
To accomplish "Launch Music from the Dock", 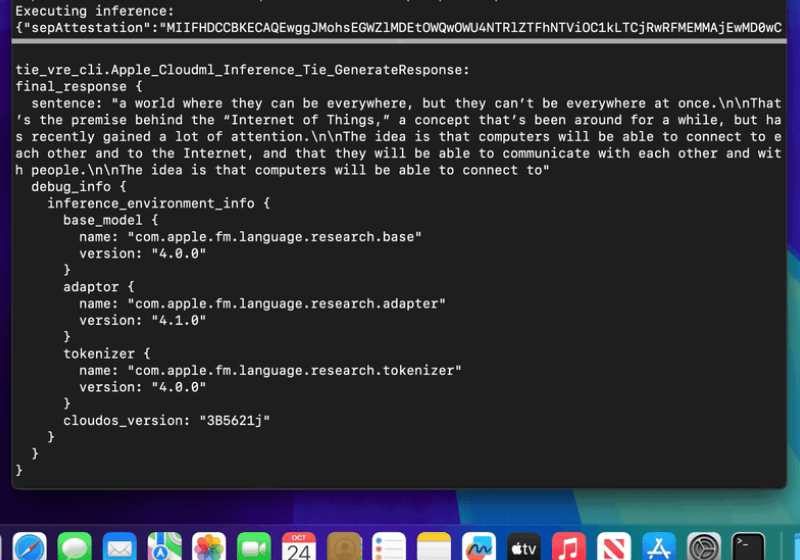I will [x=568, y=547].
